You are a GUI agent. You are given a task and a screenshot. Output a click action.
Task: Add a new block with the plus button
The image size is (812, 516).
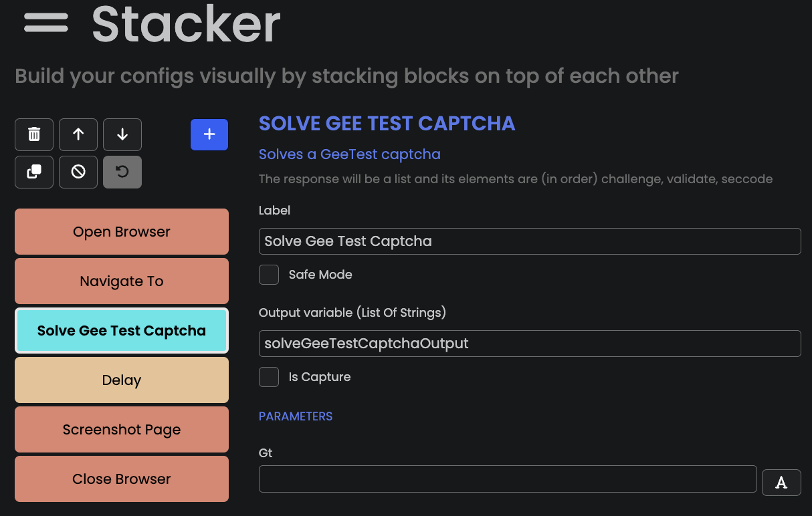click(209, 134)
